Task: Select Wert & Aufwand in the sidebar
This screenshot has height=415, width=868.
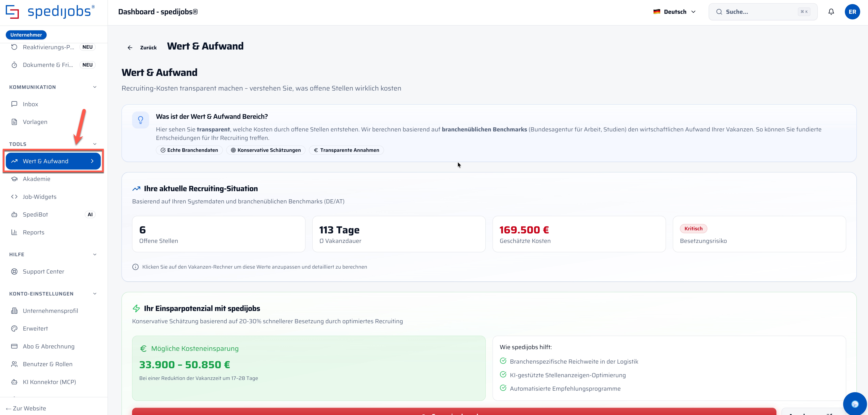Action: tap(53, 161)
